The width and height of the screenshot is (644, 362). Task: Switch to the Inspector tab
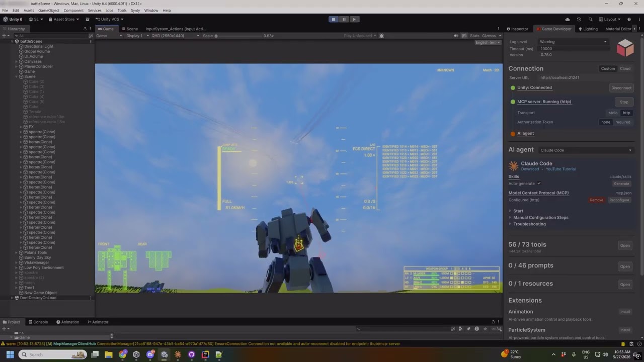pos(517,29)
